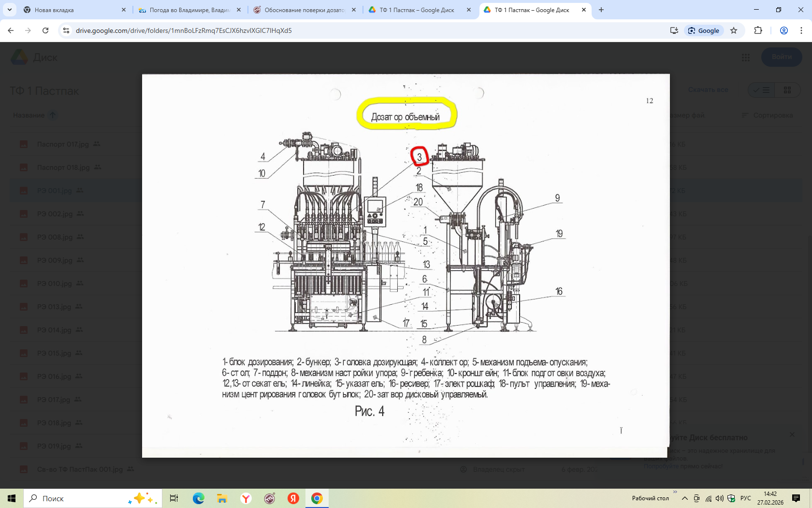Switch to list layout view

(761, 90)
